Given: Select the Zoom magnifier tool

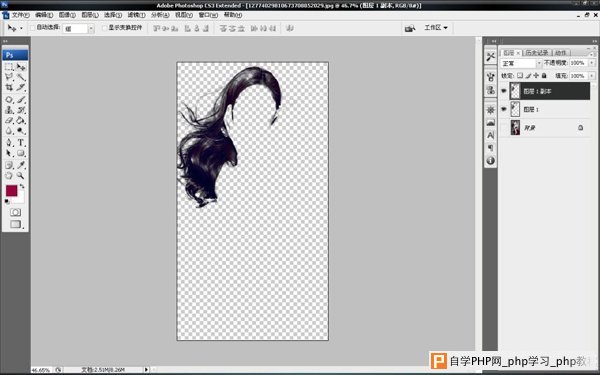Looking at the screenshot, I should pyautogui.click(x=20, y=176).
